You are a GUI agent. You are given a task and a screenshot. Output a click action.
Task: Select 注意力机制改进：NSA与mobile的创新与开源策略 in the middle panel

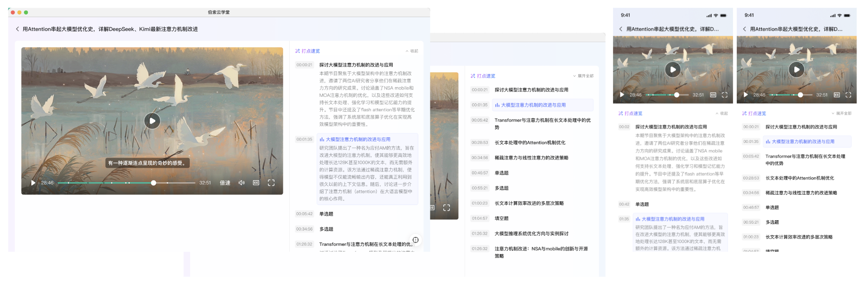coord(541,252)
